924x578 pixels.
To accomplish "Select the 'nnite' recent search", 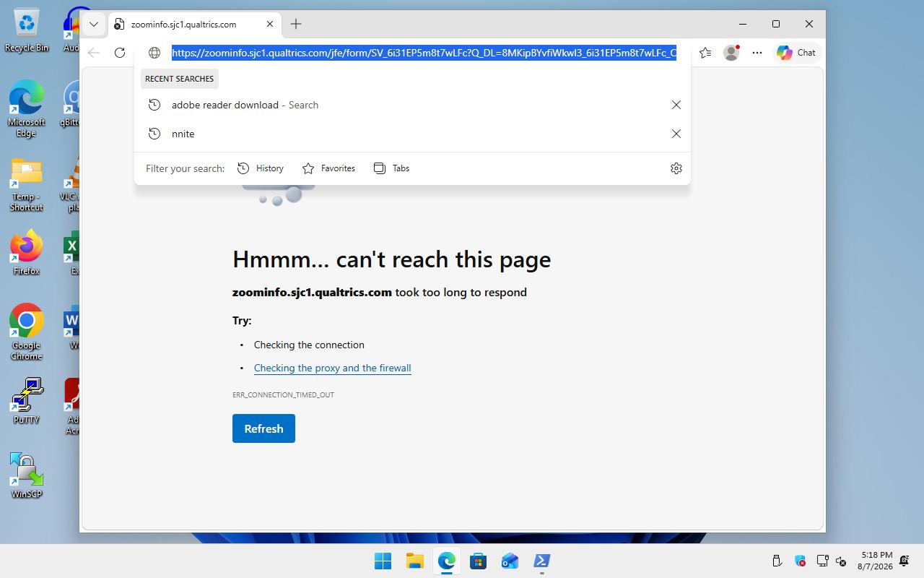I will click(x=412, y=134).
